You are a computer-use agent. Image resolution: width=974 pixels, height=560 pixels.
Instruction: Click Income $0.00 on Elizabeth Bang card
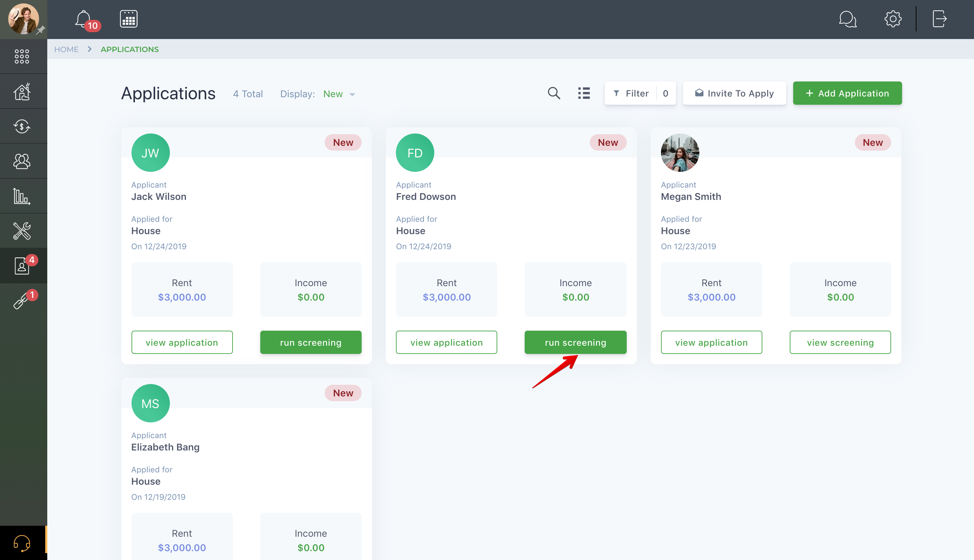tap(311, 536)
